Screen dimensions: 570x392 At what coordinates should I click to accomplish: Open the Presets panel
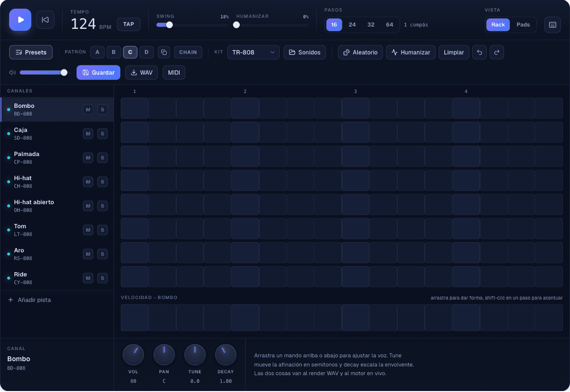[x=31, y=52]
